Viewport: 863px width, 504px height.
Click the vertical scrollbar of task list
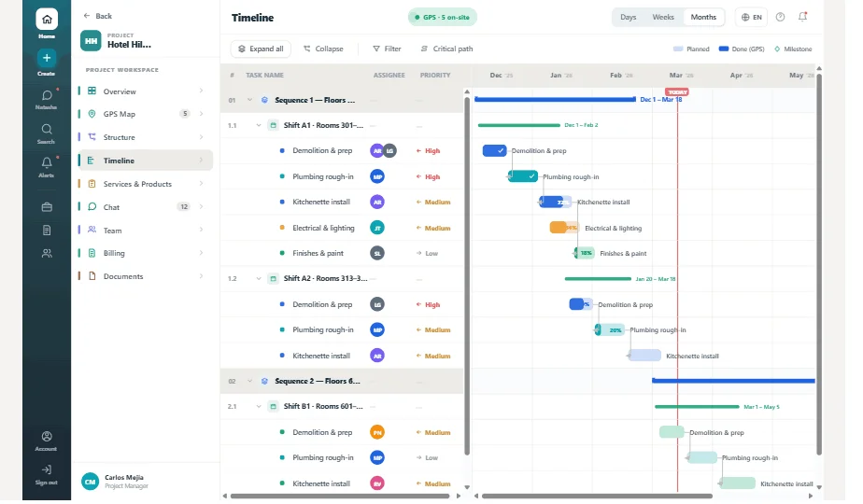click(x=467, y=275)
